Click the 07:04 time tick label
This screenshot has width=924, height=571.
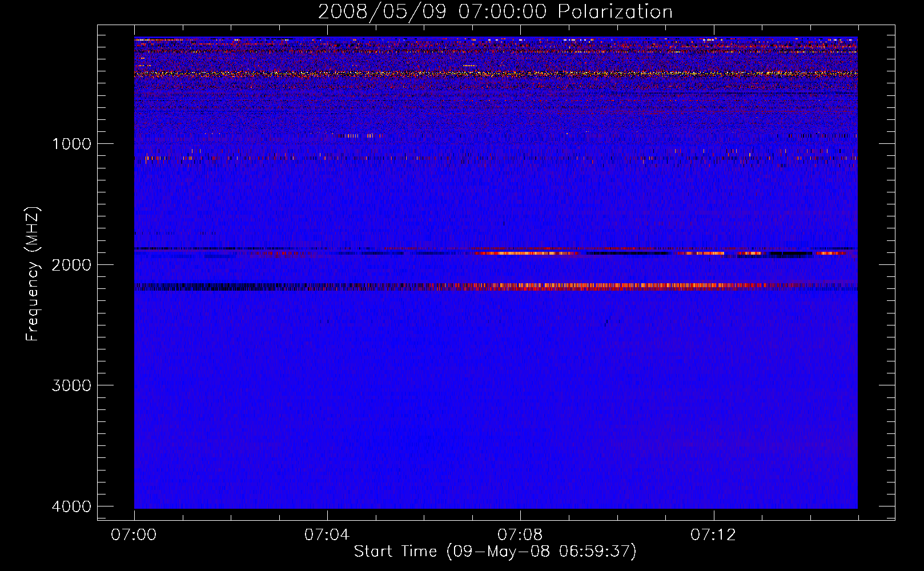(x=327, y=535)
